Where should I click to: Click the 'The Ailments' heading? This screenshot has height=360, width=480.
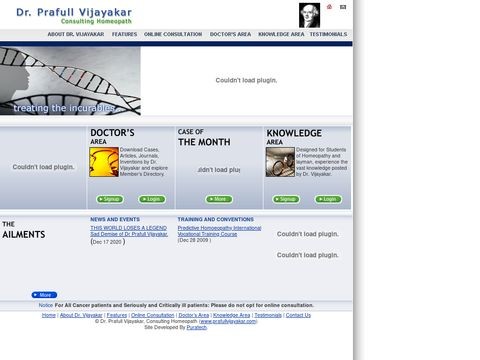coord(24,230)
